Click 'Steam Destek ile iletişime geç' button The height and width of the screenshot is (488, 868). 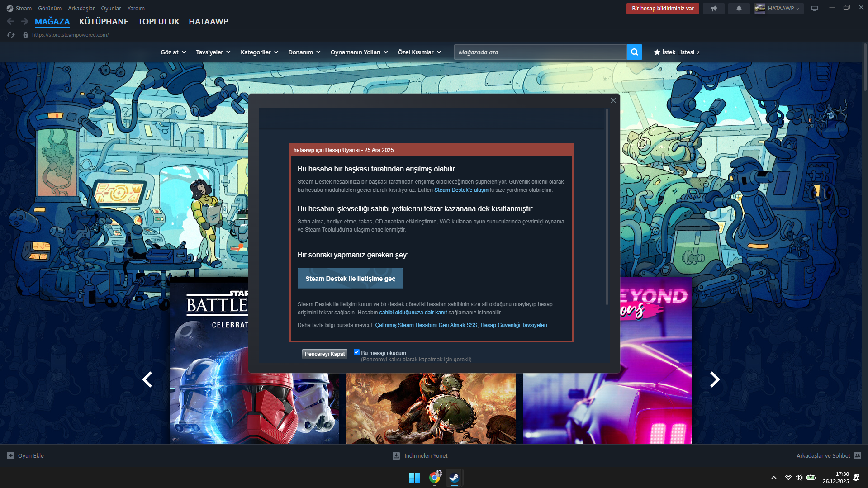tap(350, 279)
